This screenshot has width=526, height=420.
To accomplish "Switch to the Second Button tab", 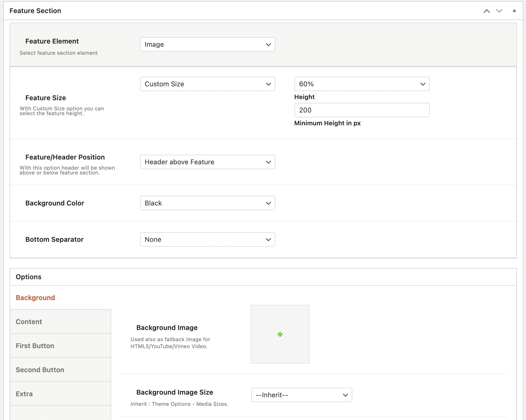I will pos(40,370).
